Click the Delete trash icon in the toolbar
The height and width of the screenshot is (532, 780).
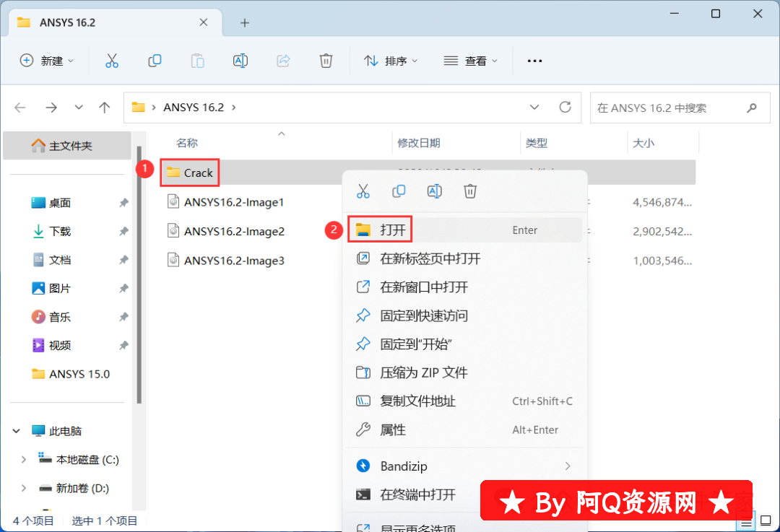326,61
